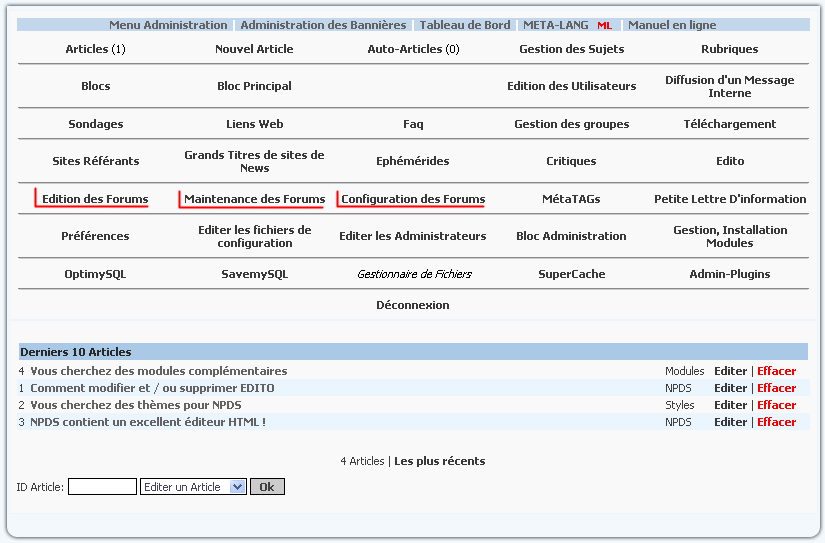This screenshot has height=543, width=825.
Task: Click the ID Article input field
Action: 102,487
